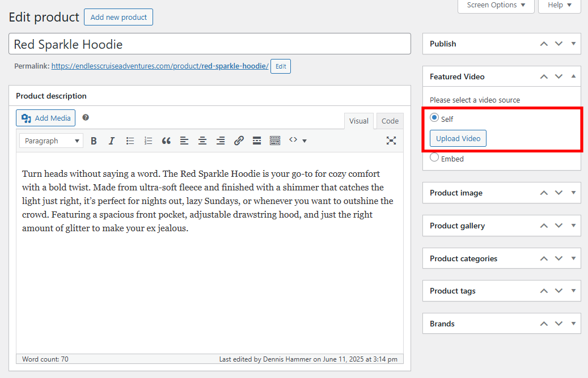588x378 pixels.
Task: Open the keyboard shortcuts help icon
Action: click(x=85, y=117)
